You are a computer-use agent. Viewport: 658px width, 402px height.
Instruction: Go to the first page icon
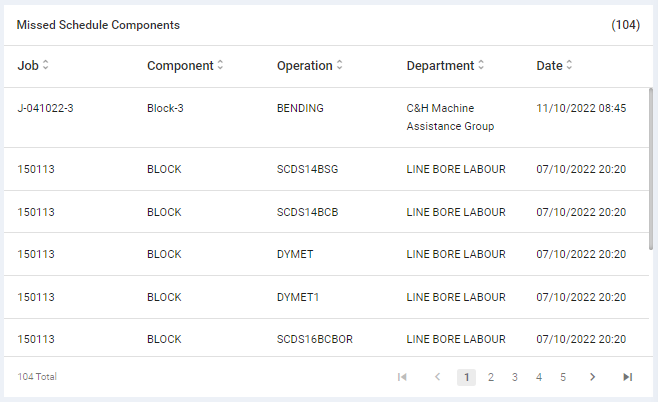click(402, 377)
